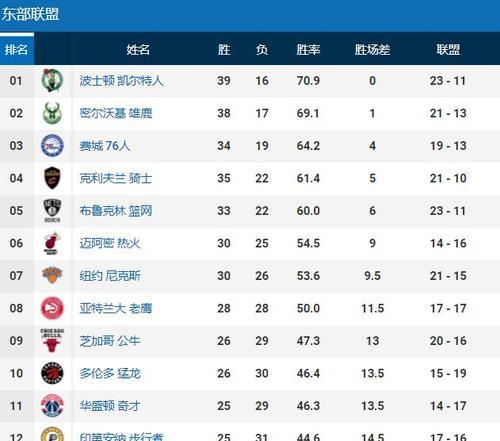
Task: Open 波士顿 凯尔特人 team link
Action: tap(121, 81)
